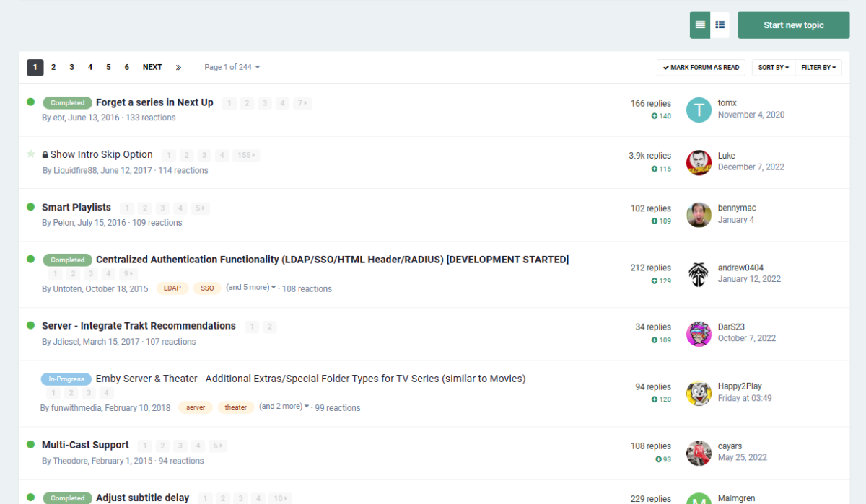This screenshot has width=866, height=504.
Task: Click NEXT in the pagination bar
Action: point(152,67)
